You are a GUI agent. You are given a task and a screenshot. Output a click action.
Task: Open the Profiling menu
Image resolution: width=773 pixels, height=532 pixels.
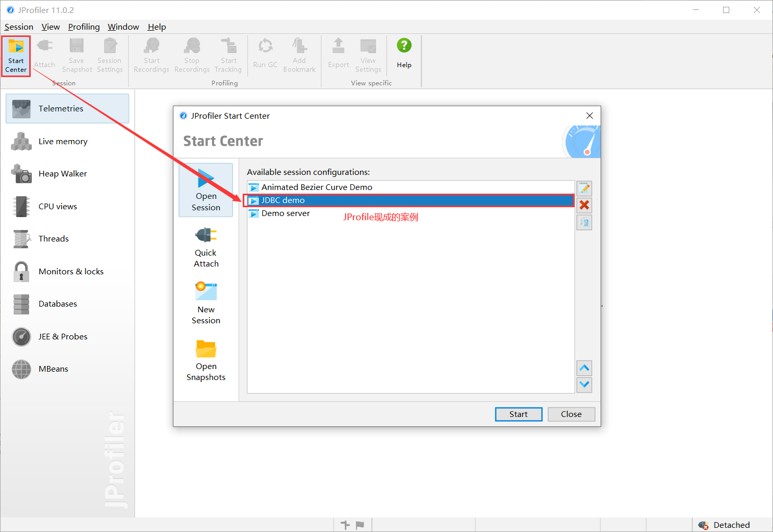84,27
